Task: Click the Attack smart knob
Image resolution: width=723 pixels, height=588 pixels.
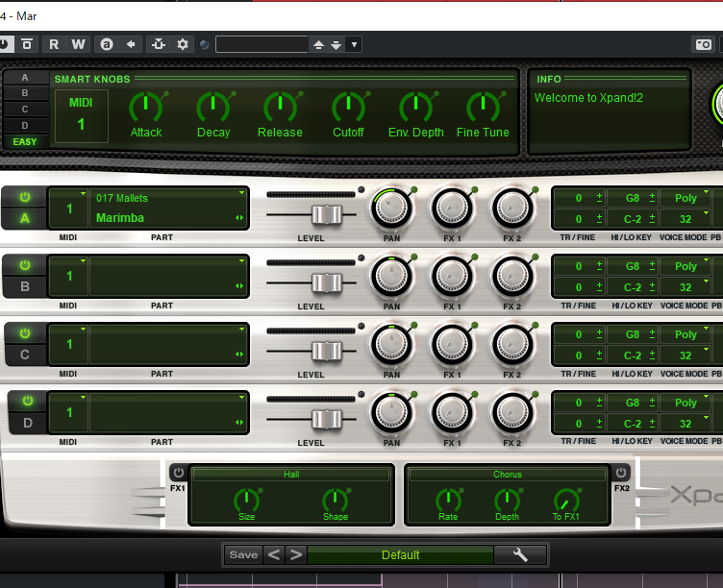Action: 146,107
